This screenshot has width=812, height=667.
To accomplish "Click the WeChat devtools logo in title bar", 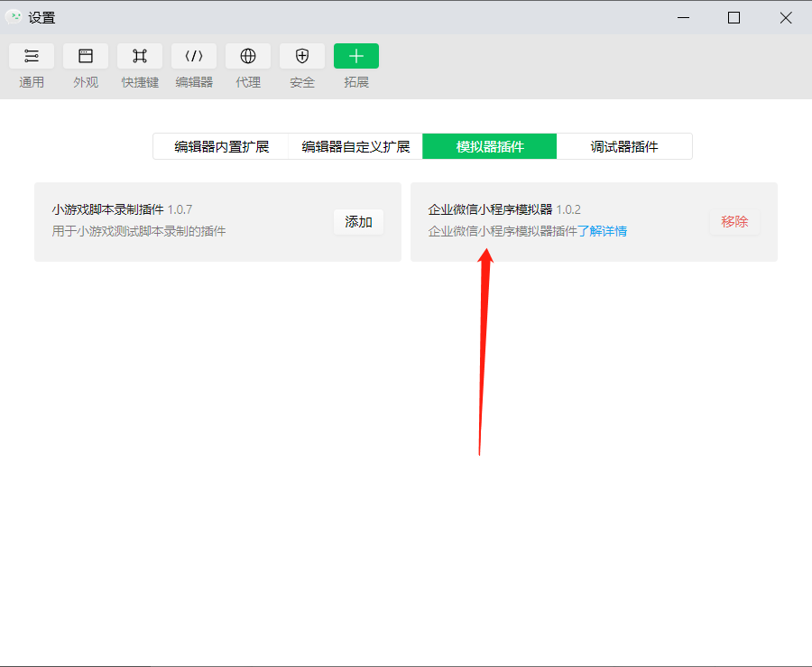I will click(14, 17).
